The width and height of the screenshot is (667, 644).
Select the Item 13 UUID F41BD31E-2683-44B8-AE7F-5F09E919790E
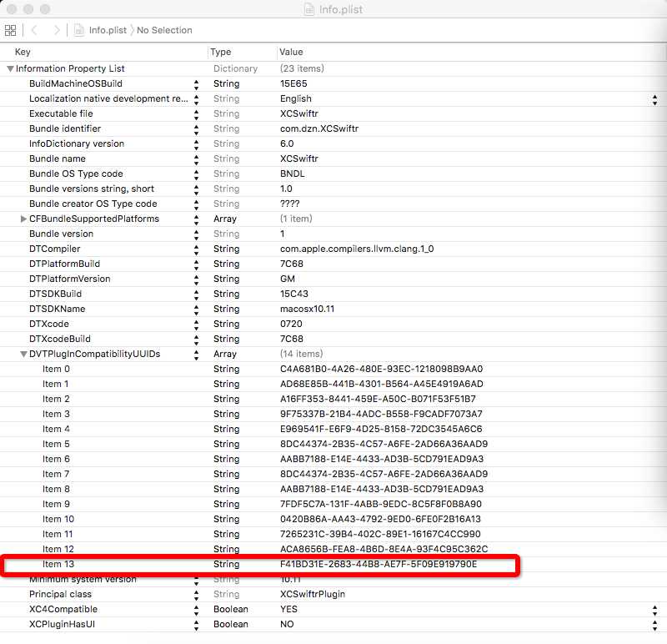(x=379, y=565)
